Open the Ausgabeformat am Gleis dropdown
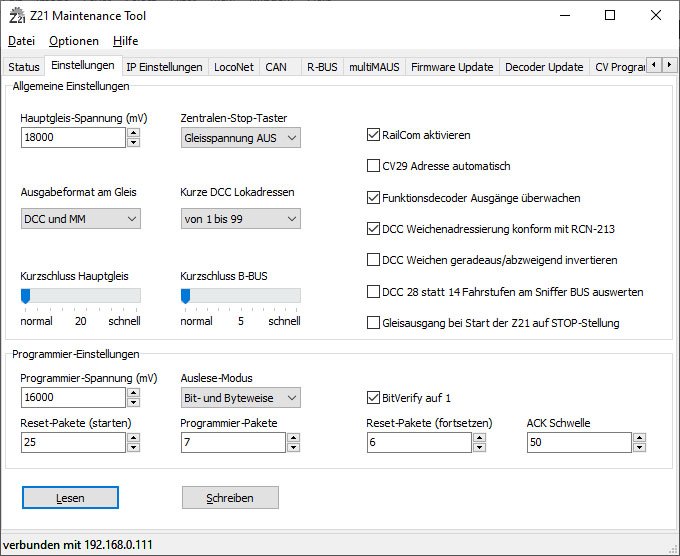The width and height of the screenshot is (680, 556). point(81,219)
